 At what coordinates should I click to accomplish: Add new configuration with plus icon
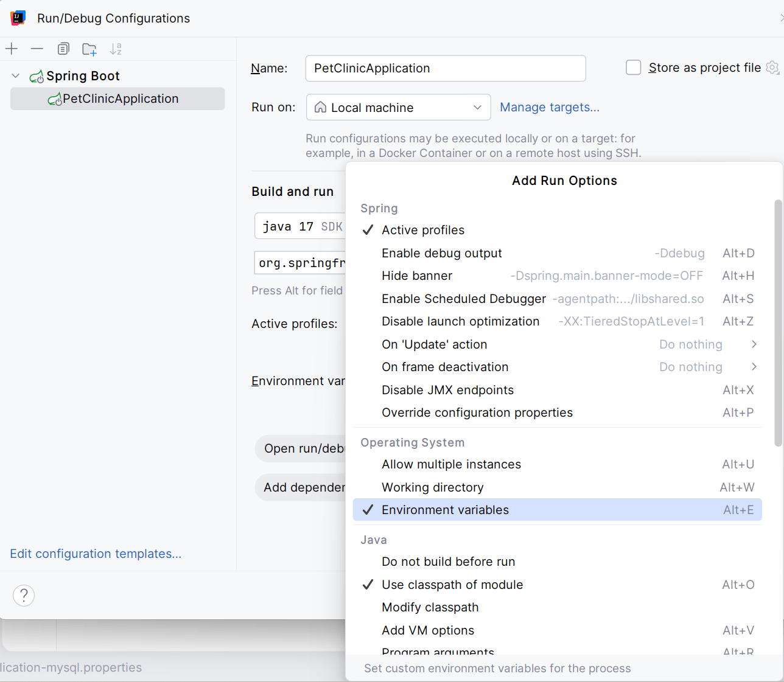coord(12,49)
